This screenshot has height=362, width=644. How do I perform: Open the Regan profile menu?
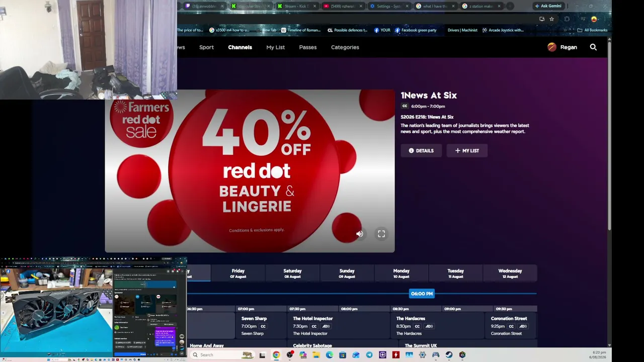click(x=562, y=47)
